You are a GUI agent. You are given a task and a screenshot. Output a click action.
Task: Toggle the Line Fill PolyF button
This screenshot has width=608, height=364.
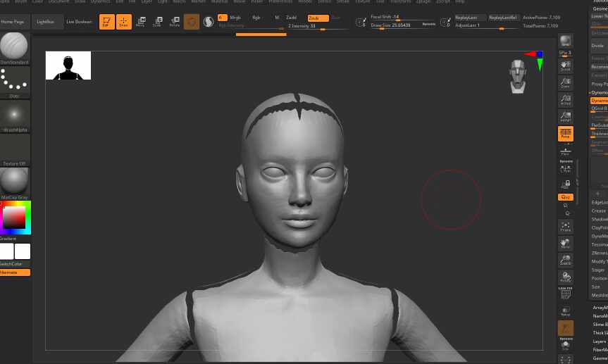565,292
